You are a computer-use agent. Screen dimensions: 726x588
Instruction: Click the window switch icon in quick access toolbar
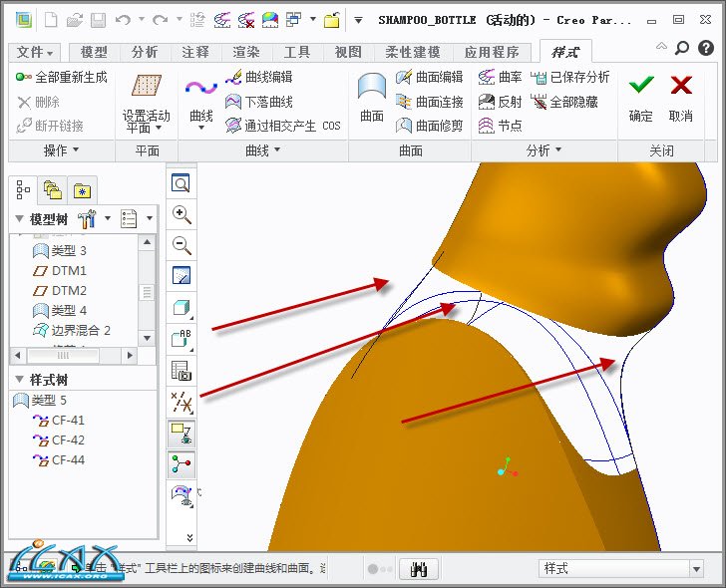pyautogui.click(x=294, y=20)
